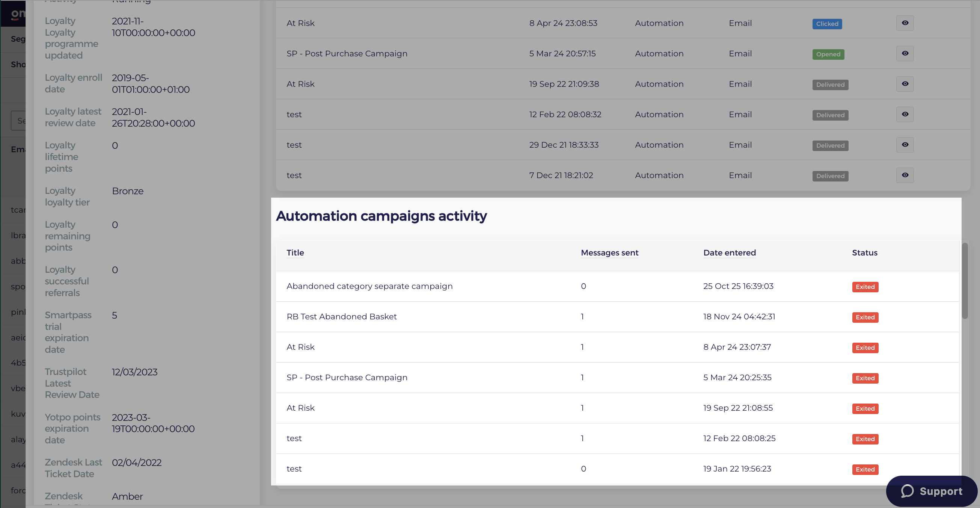Click the Clicked status badge
Screen dimensions: 980x508
coord(827,24)
